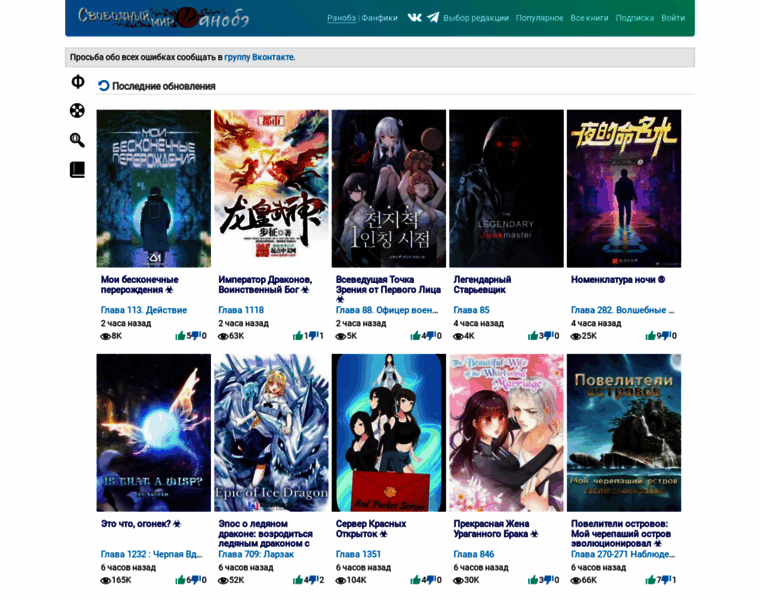The width and height of the screenshot is (760, 600).
Task: Thumbs up Эпос о ледяном драконе novel
Action: (298, 580)
